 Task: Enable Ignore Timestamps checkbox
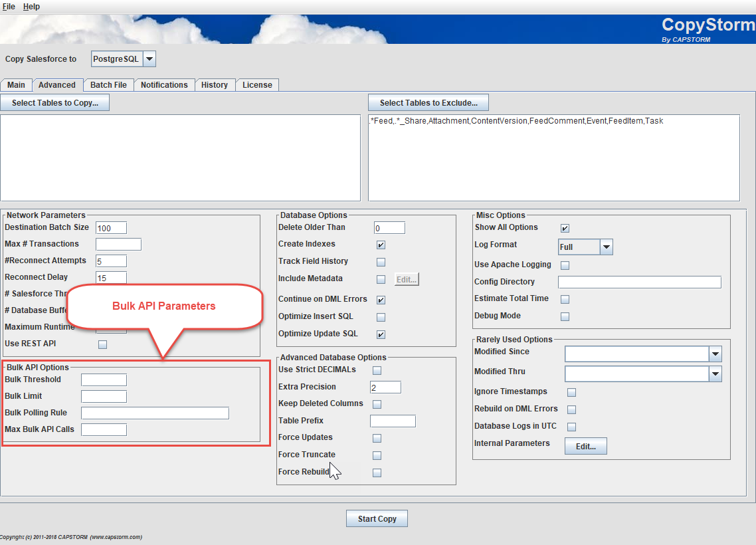(x=571, y=392)
